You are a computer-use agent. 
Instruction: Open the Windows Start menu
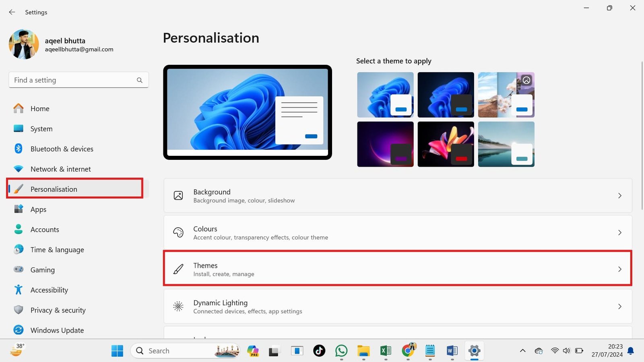117,351
